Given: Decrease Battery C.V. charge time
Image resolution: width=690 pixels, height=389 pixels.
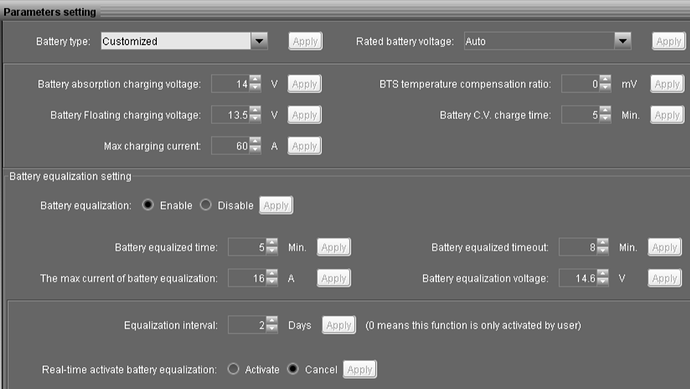Looking at the screenshot, I should (606, 119).
